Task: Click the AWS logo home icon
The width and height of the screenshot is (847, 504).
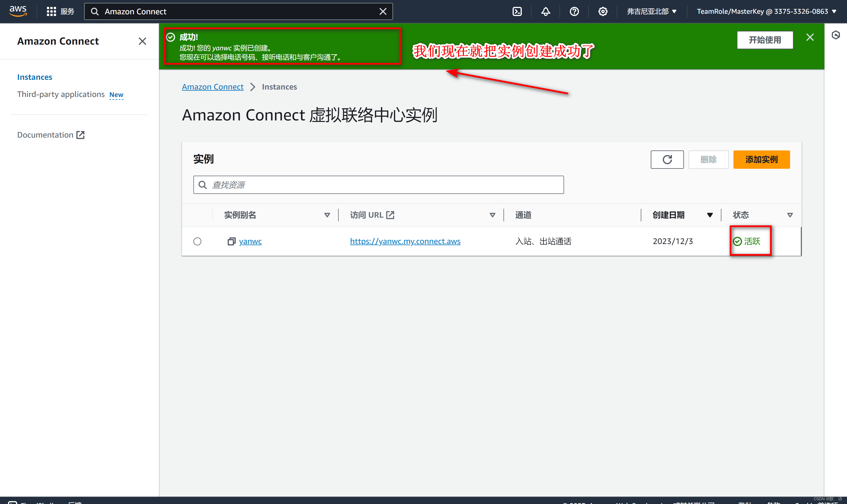Action: [18, 11]
